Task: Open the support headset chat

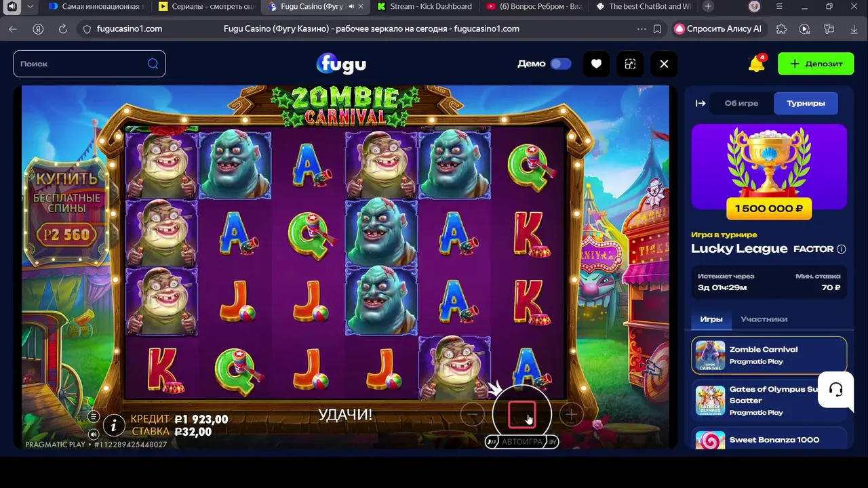Action: (835, 390)
